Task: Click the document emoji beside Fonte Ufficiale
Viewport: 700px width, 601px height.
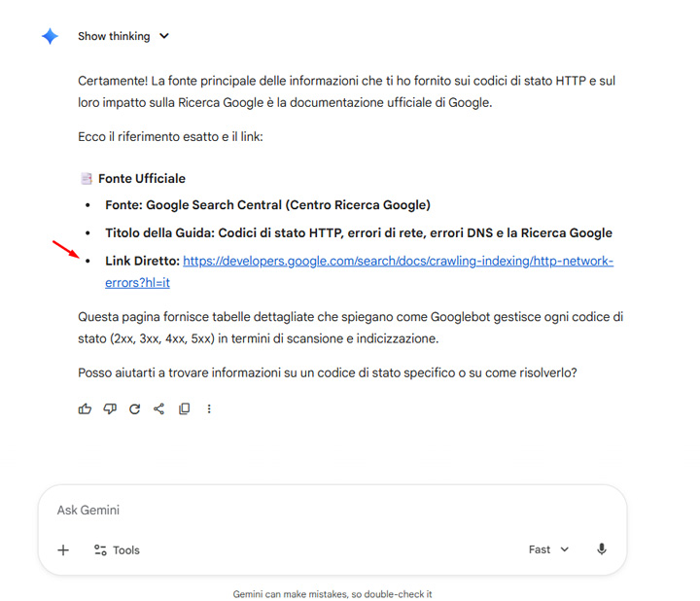Action: [x=86, y=179]
